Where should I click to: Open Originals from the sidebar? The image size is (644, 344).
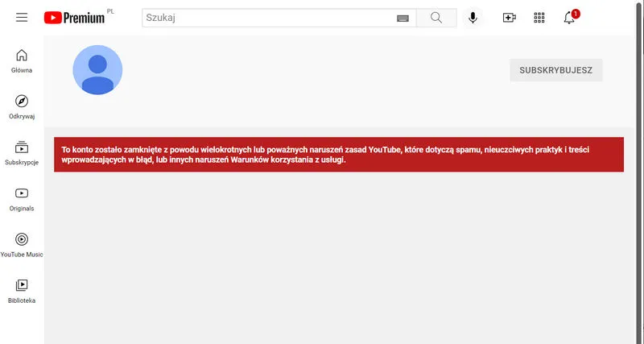tap(22, 199)
